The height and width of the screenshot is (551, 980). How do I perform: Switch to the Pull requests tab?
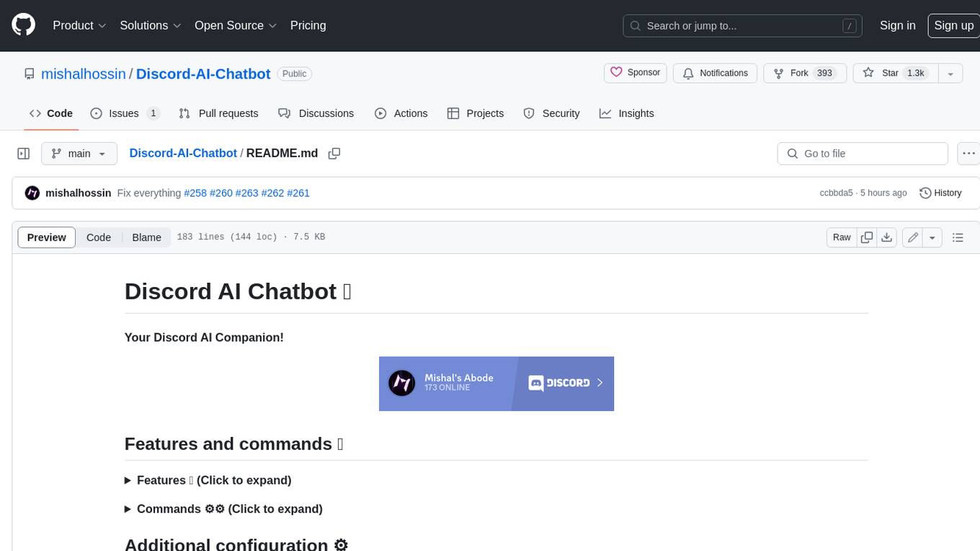[x=218, y=113]
